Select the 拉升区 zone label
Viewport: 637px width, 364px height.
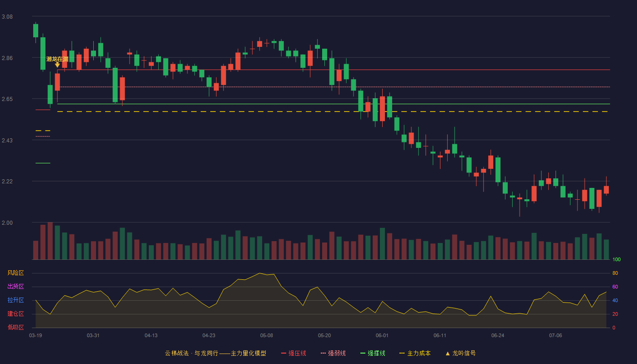15,300
